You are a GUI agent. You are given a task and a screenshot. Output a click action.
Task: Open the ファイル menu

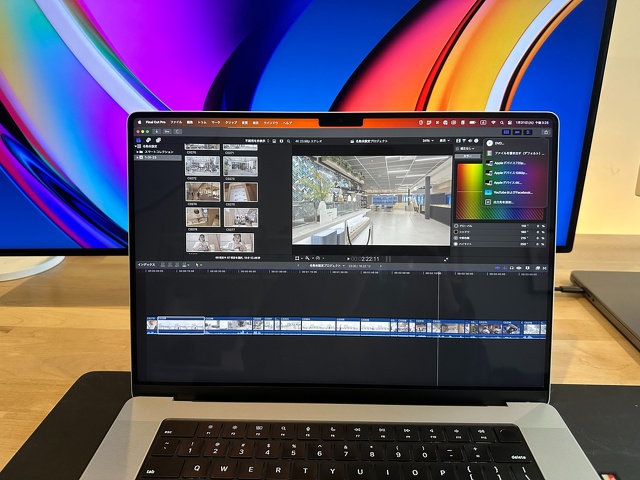[176, 122]
